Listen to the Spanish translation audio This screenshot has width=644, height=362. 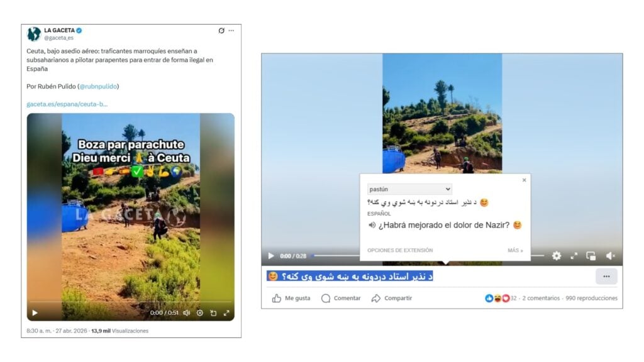[372, 225]
